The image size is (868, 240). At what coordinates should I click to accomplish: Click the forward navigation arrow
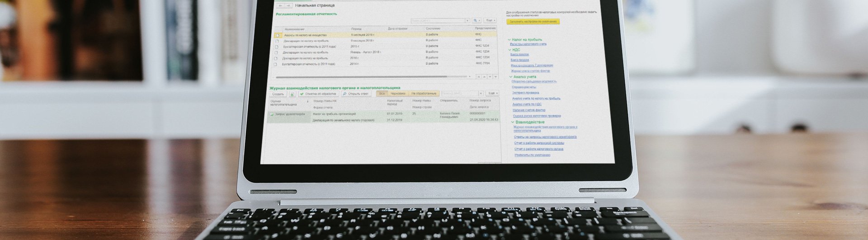(x=288, y=6)
